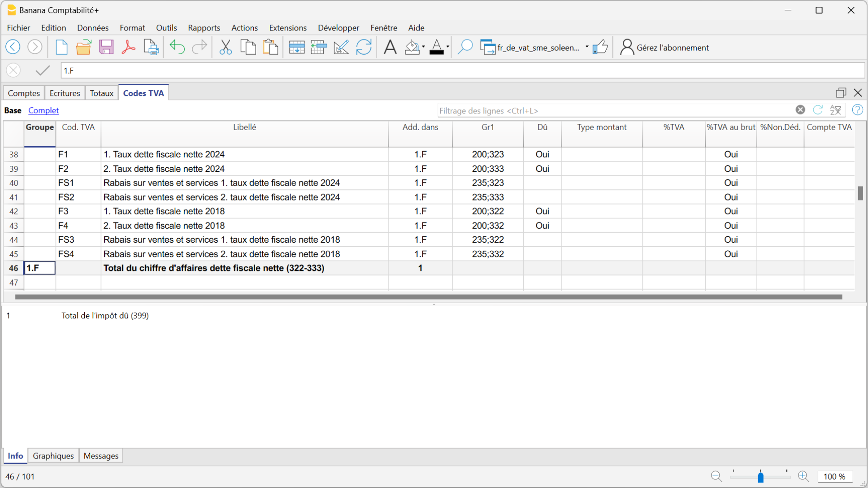Switch to the Ecritures tab
868x488 pixels.
65,93
